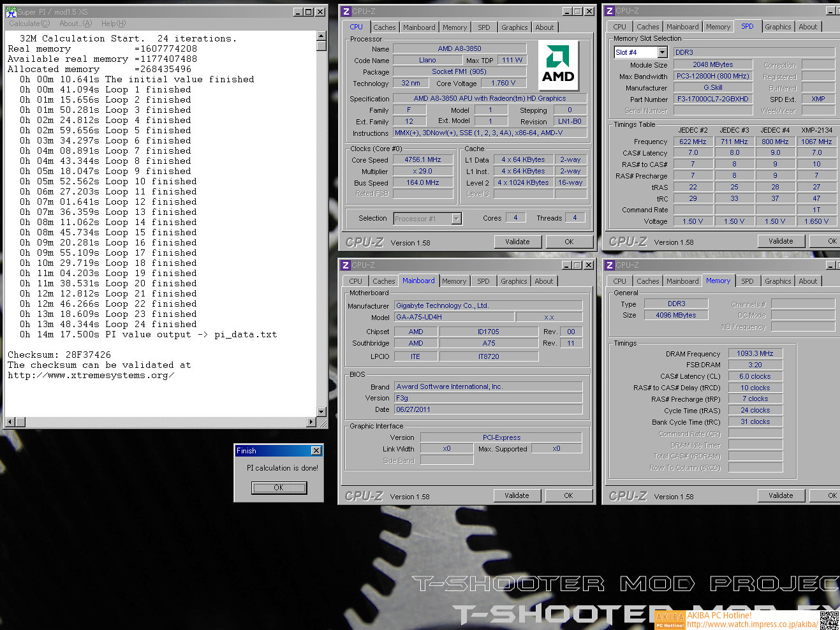Click the Super PI title bar icon

[11, 11]
